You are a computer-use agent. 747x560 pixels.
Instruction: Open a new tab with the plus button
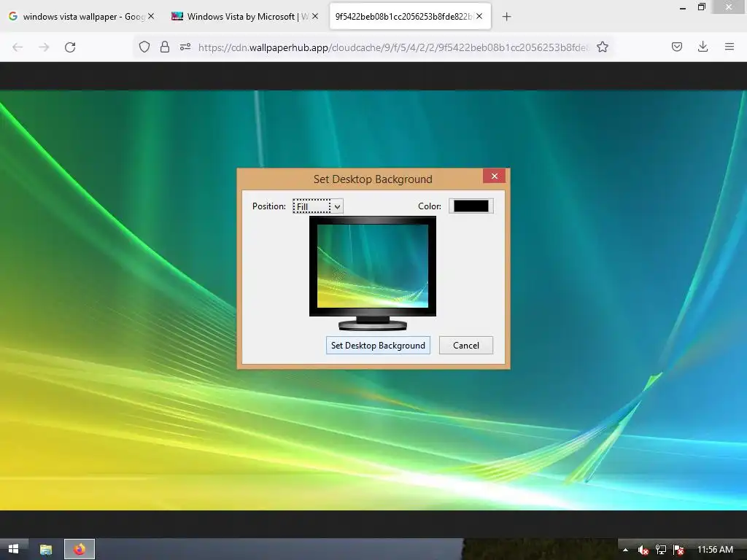pyautogui.click(x=507, y=17)
